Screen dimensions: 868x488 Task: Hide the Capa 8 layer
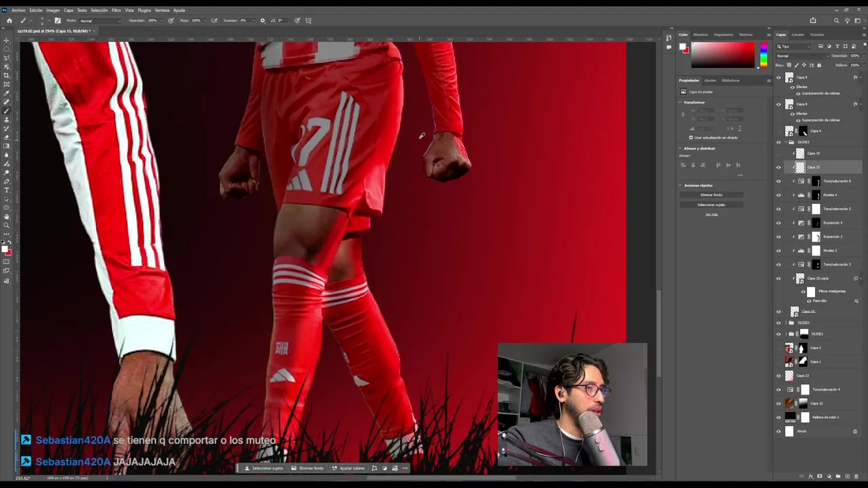point(778,104)
